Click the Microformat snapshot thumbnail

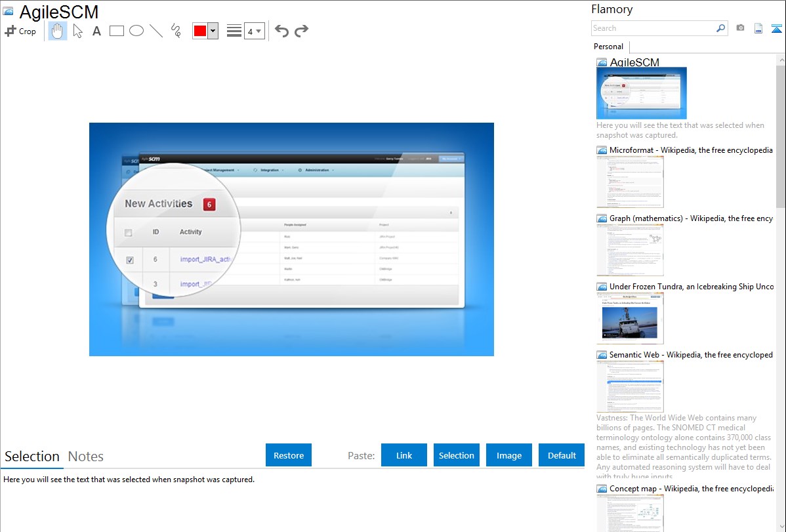[x=630, y=182]
